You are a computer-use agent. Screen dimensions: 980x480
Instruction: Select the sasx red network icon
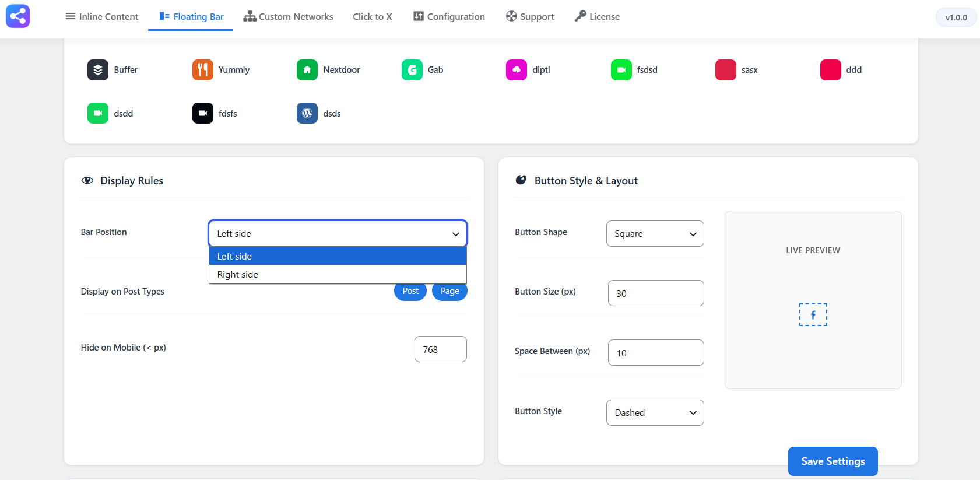(726, 70)
